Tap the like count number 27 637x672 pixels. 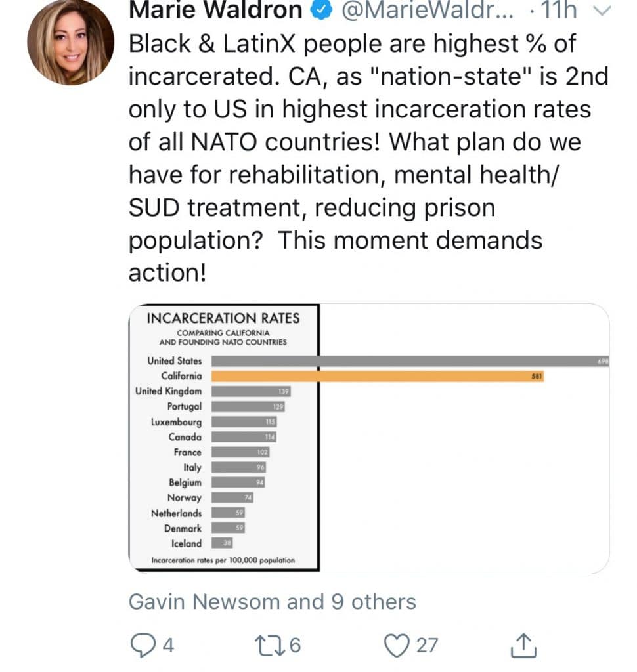(x=427, y=646)
